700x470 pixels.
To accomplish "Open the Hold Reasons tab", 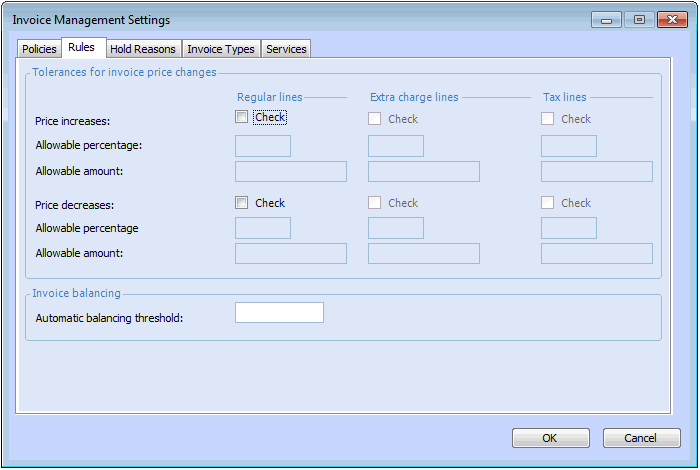I will pos(143,49).
